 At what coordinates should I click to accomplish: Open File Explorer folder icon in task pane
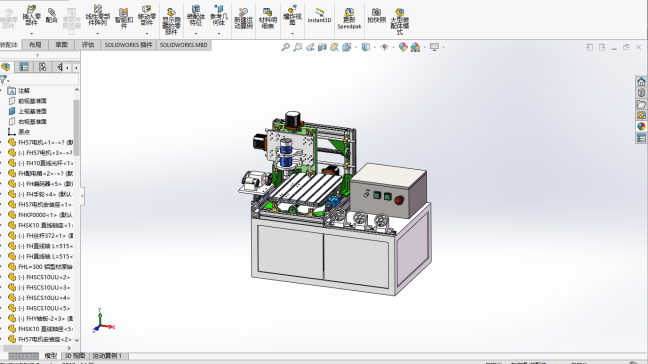click(x=641, y=104)
